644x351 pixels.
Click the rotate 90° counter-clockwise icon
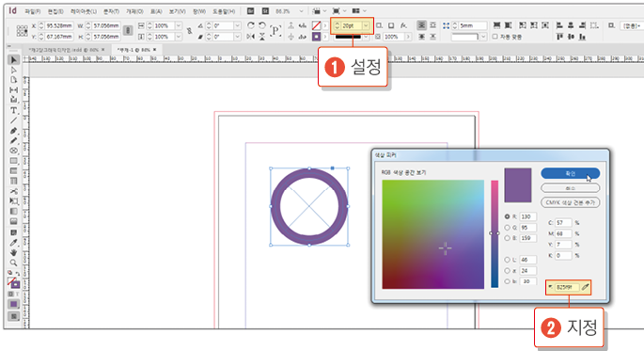pos(262,25)
